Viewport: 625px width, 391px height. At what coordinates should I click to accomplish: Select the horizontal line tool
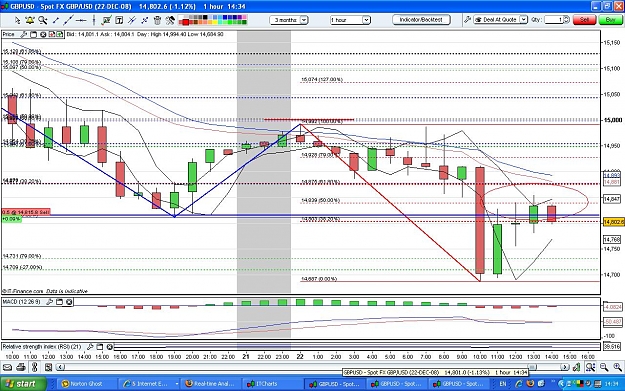[x=81, y=20]
